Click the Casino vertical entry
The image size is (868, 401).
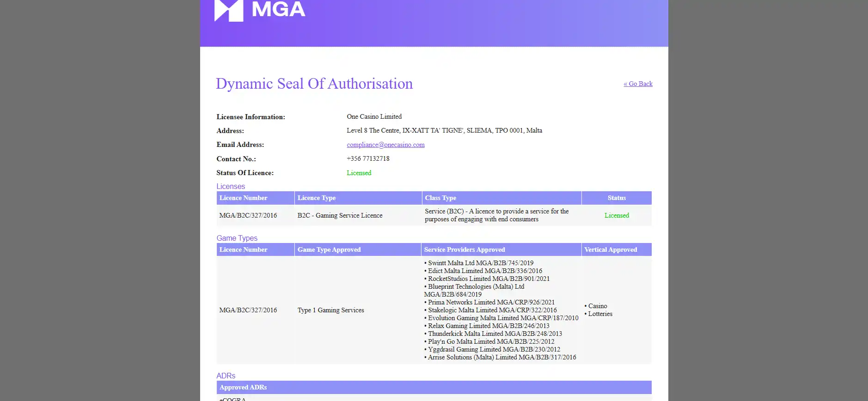click(x=596, y=306)
